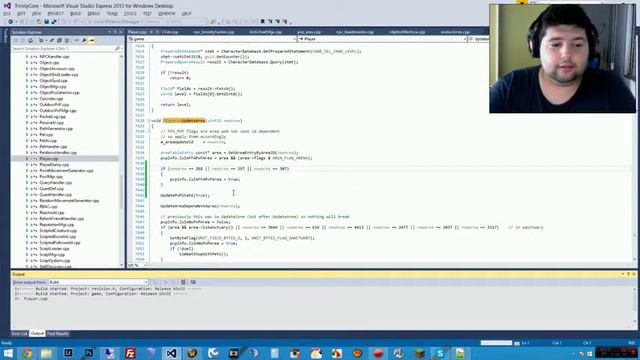Select PetHandler.cpp in Solution Explorer
The width and height of the screenshot is (640, 360).
tap(53, 147)
